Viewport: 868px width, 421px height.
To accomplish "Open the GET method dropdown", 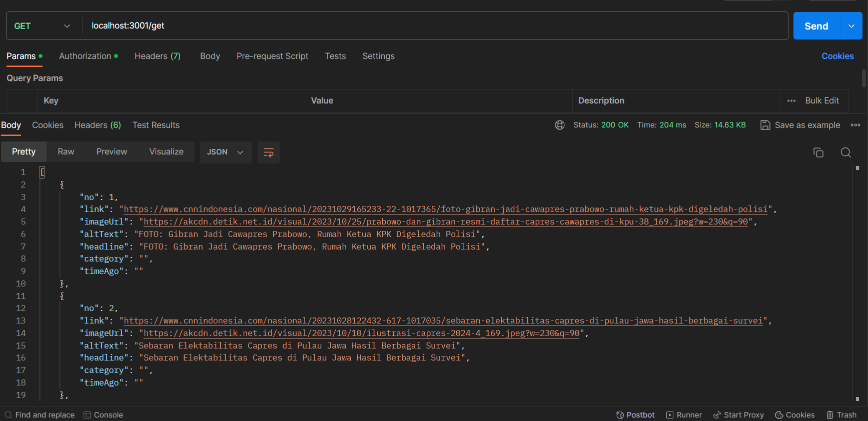I will tap(43, 26).
